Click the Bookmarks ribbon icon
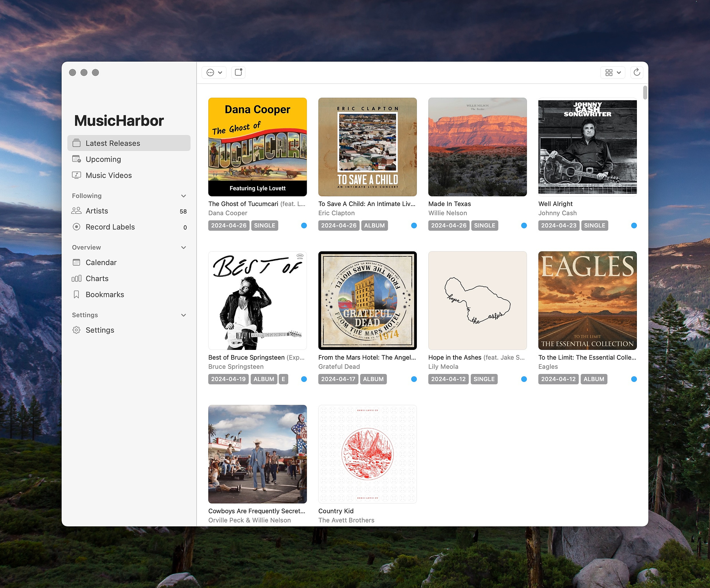710x588 pixels. point(77,294)
